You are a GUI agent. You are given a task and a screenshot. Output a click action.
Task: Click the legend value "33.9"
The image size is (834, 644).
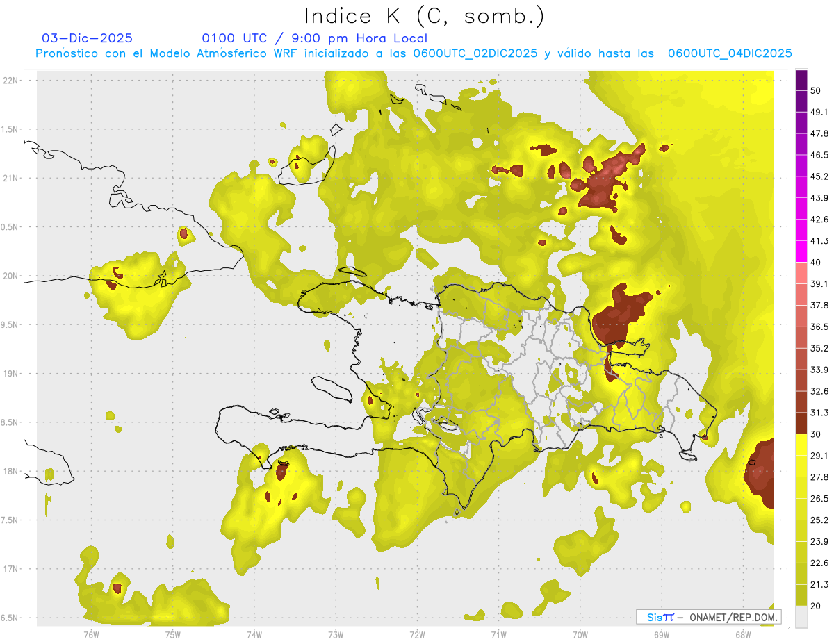(819, 370)
